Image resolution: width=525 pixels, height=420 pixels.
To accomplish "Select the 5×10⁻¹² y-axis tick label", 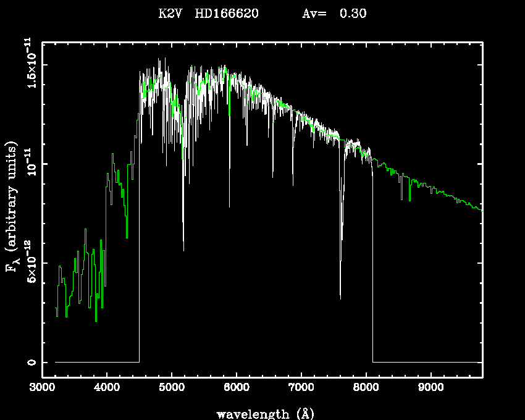I will [30, 263].
